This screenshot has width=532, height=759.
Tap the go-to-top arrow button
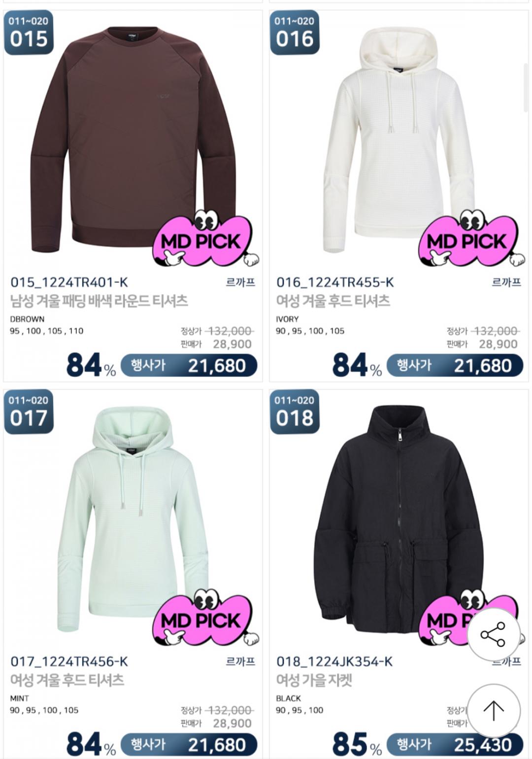point(493,710)
